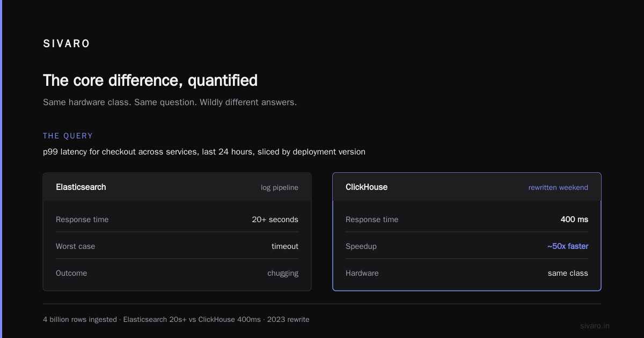This screenshot has height=338, width=644.
Task: Click the Elasticsearch card title
Action: click(81, 187)
